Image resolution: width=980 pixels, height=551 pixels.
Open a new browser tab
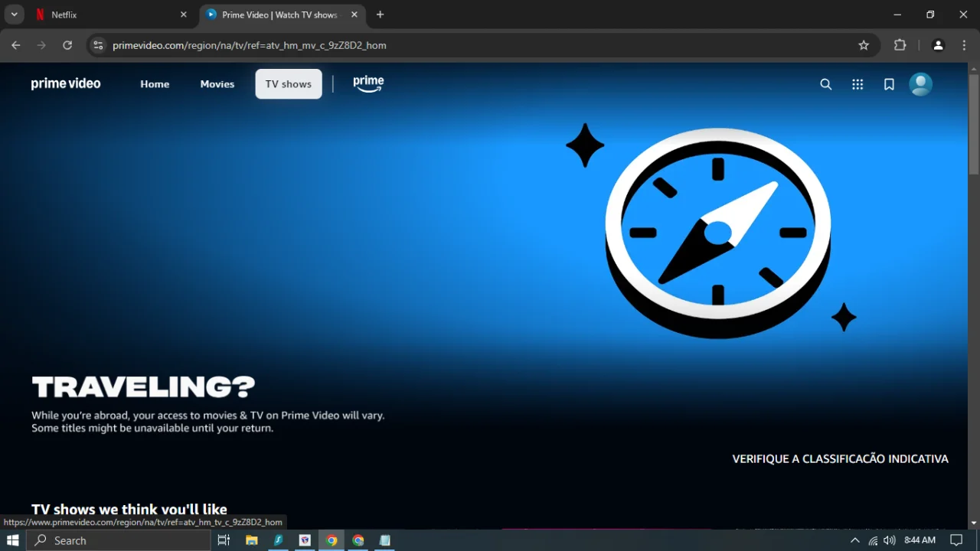pos(380,15)
